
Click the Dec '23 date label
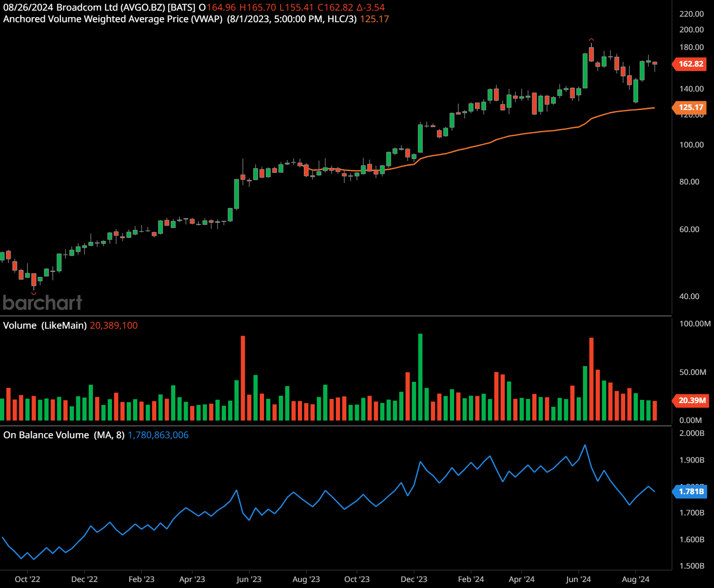(x=414, y=579)
